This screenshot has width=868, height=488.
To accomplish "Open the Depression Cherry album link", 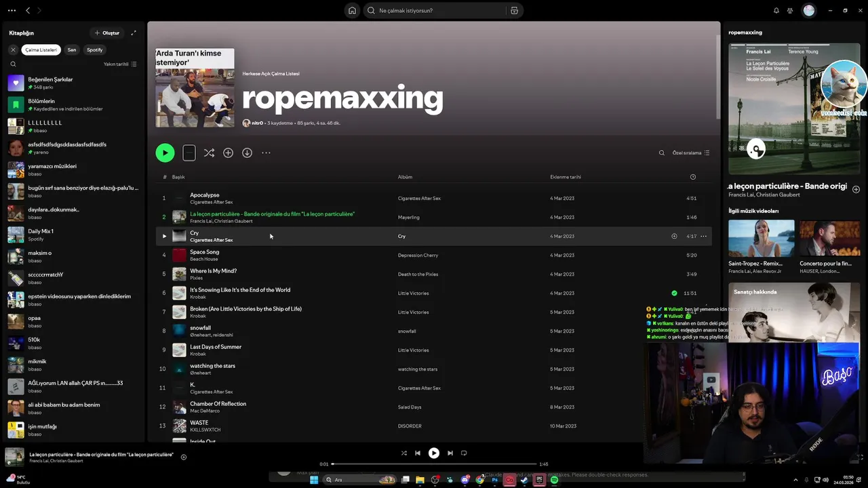I will point(418,255).
